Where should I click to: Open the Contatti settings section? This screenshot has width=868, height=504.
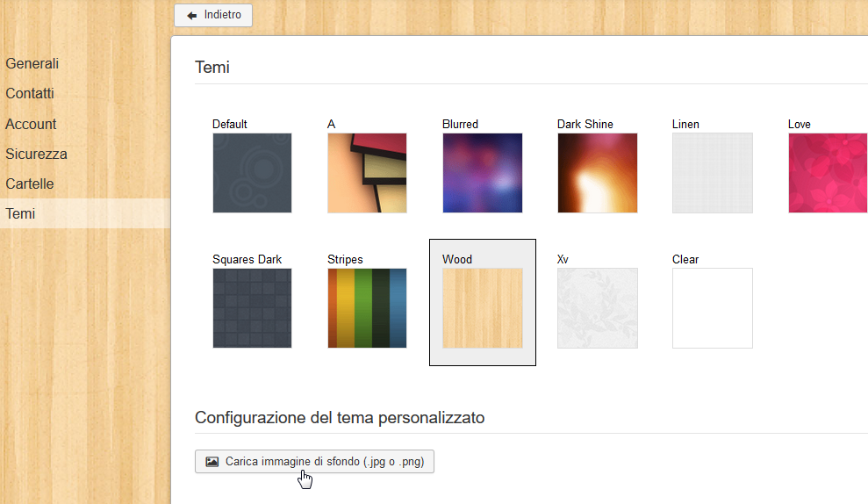[x=30, y=94]
